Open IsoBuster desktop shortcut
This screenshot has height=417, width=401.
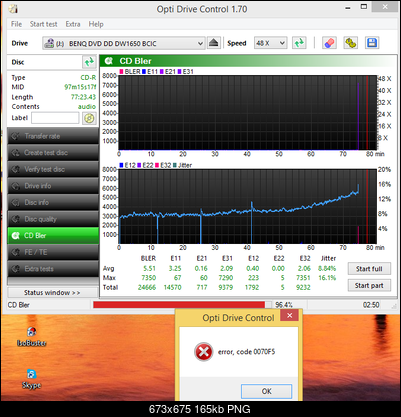32,336
